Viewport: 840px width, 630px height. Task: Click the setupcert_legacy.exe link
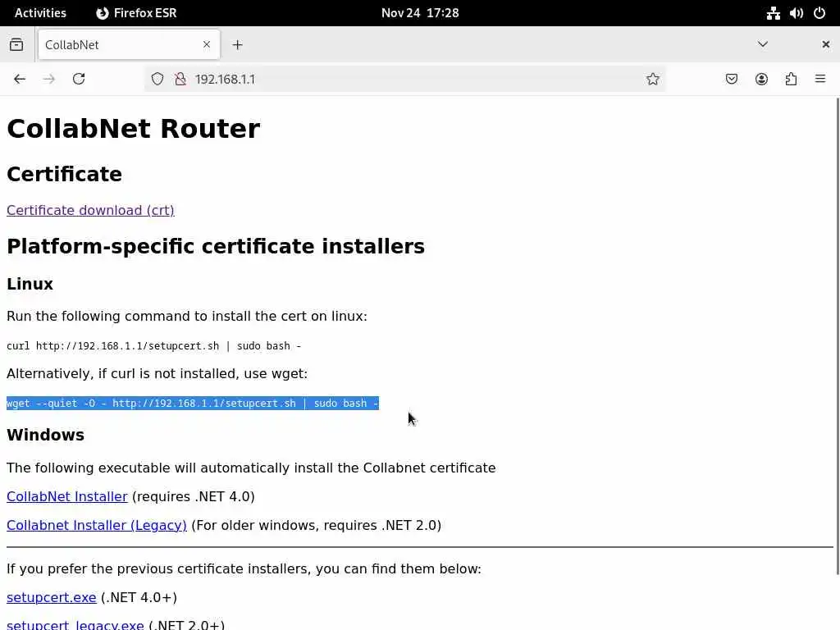[x=75, y=624]
